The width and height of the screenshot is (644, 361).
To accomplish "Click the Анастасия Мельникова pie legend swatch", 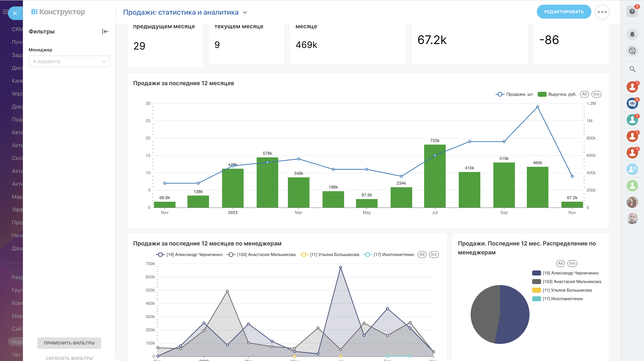I will pyautogui.click(x=536, y=282).
